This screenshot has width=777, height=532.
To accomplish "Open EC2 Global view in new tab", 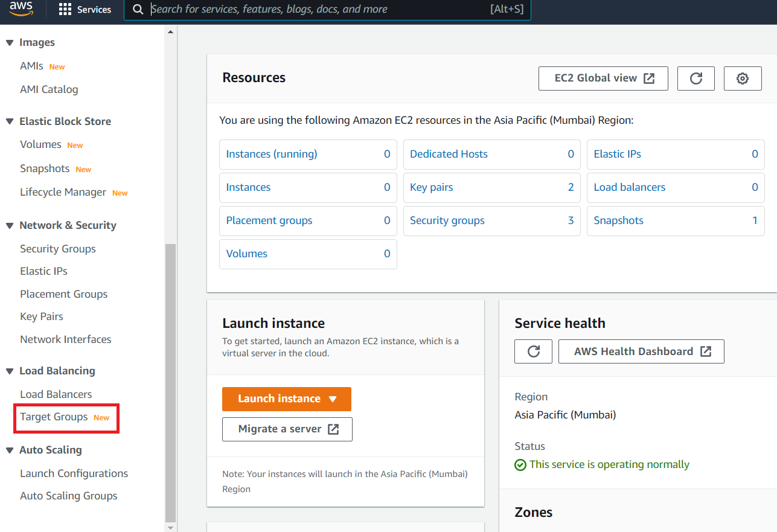I will [603, 78].
